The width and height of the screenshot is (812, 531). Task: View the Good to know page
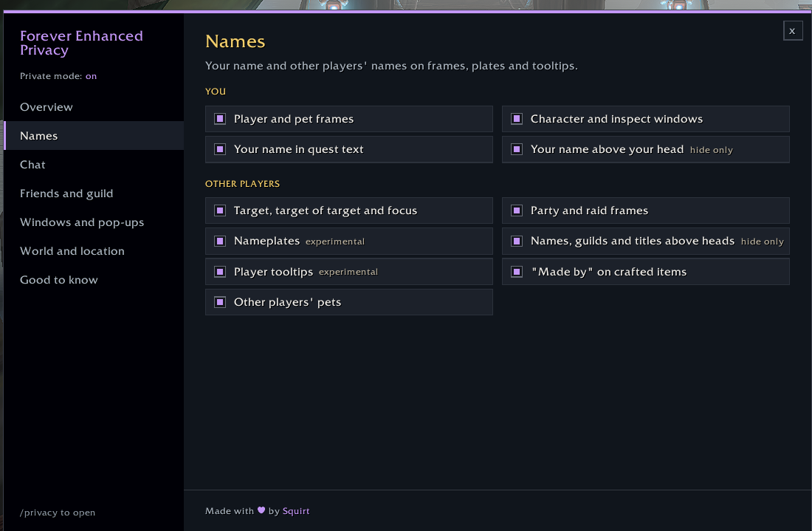pos(94,280)
